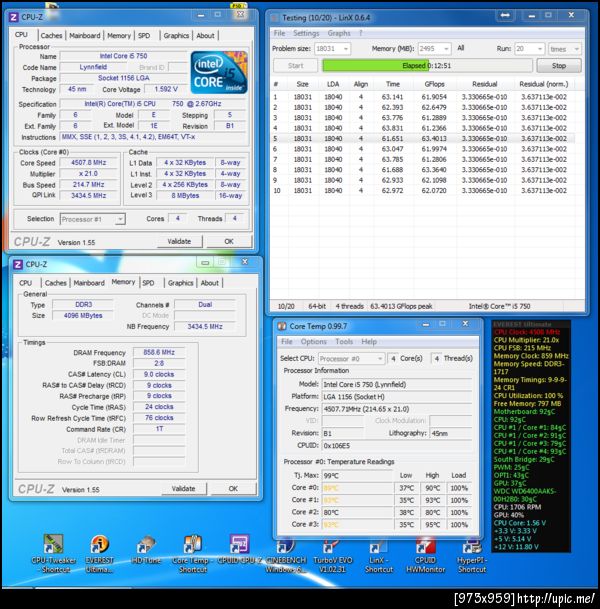Click CPU-Z app icon in top window title bar
Image resolution: width=600 pixels, height=609 pixels.
(x=14, y=17)
